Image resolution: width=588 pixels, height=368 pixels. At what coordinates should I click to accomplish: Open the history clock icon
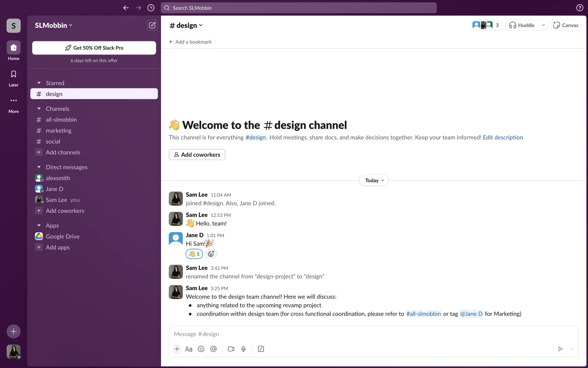[x=151, y=8]
